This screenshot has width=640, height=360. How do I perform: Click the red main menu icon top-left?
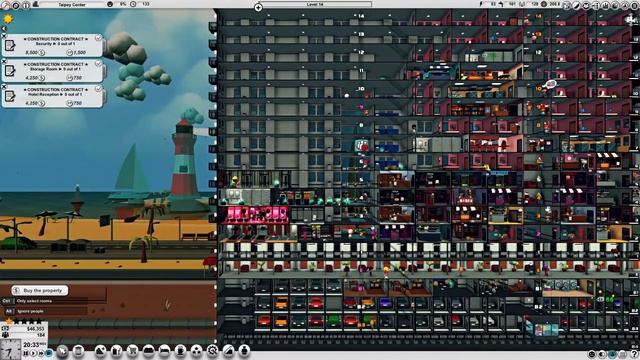[5, 4]
